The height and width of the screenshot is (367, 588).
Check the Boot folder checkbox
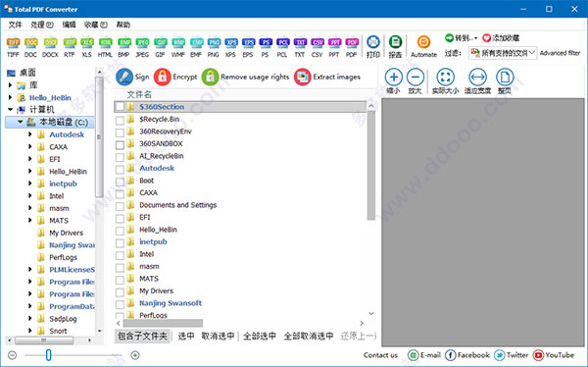point(120,182)
